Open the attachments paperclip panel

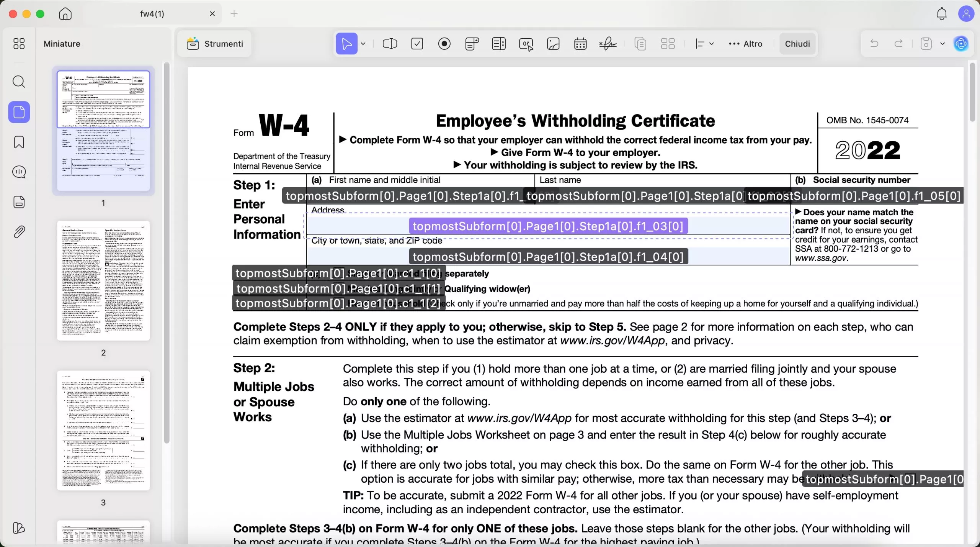coord(19,232)
